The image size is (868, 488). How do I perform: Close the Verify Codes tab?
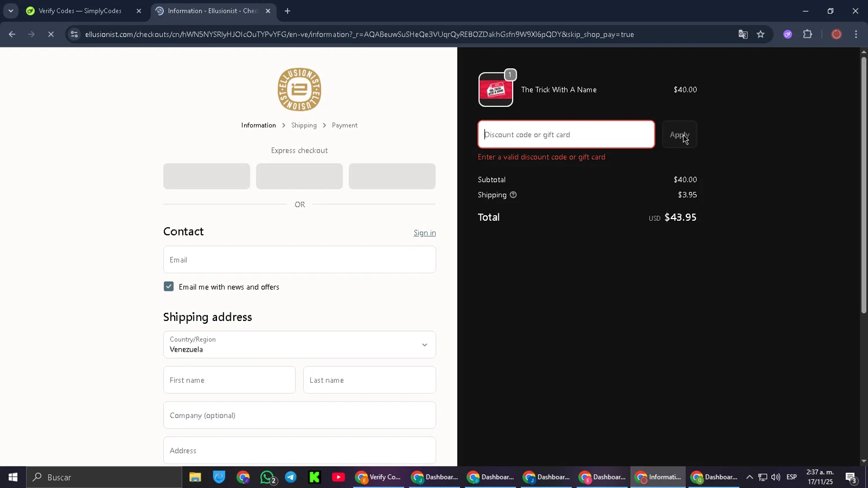(x=139, y=11)
